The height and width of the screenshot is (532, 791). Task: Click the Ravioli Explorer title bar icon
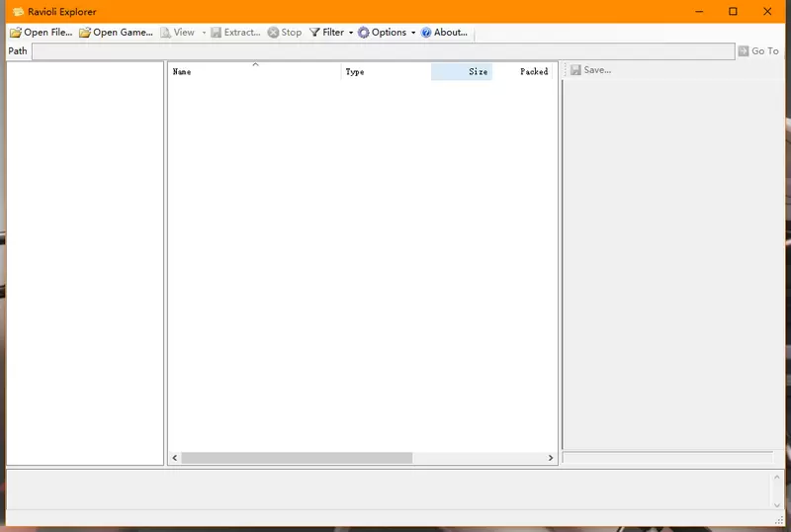coord(18,12)
